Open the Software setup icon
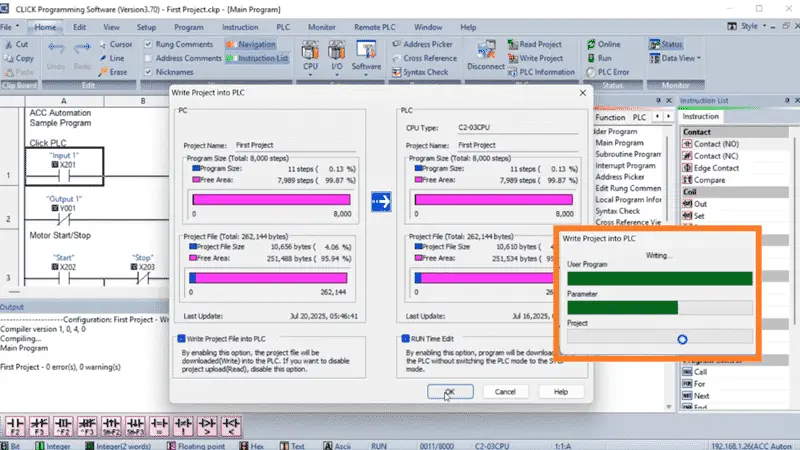Viewport: 800px width, 450px height. pyautogui.click(x=366, y=51)
